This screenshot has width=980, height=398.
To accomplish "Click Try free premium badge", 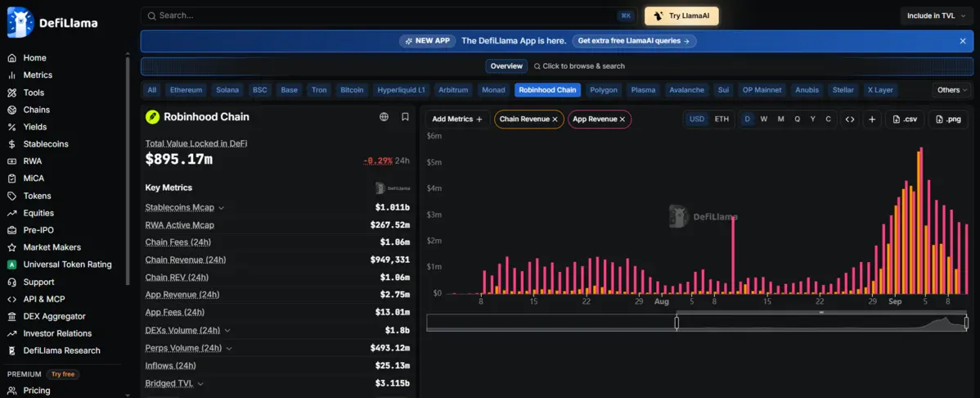I will pos(62,374).
